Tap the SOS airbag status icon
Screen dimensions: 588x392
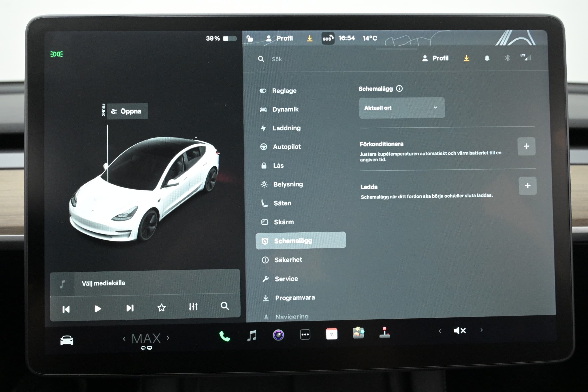tap(328, 38)
